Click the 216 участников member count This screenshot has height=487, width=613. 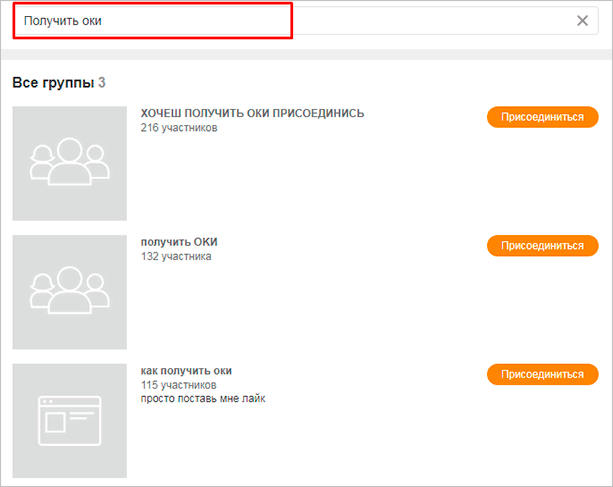(x=179, y=128)
